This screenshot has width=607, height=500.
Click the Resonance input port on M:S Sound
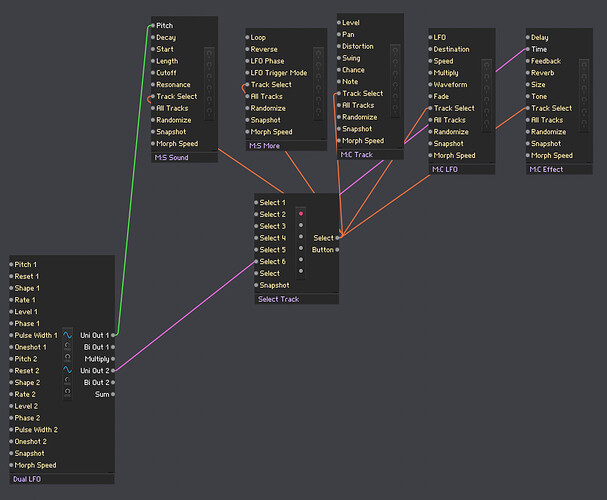pyautogui.click(x=153, y=84)
